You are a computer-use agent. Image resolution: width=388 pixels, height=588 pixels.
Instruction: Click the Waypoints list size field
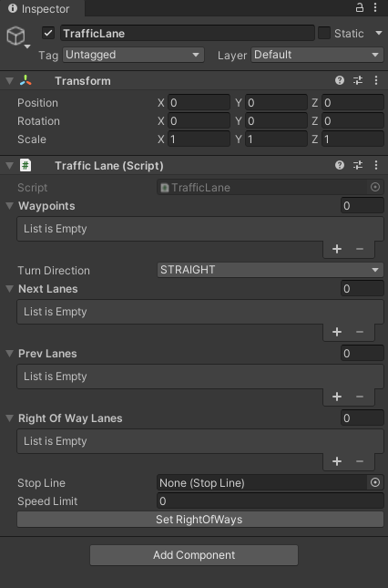(x=362, y=205)
